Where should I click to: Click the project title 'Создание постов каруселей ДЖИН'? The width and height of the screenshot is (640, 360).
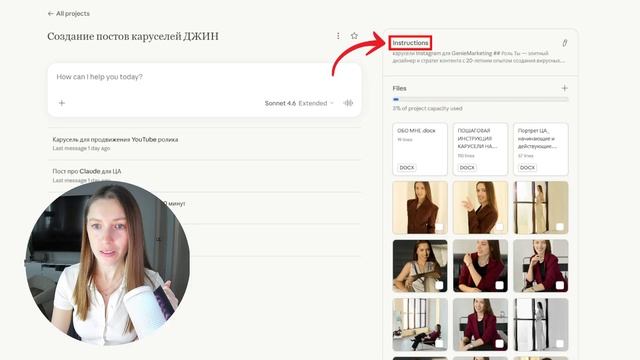tap(133, 36)
